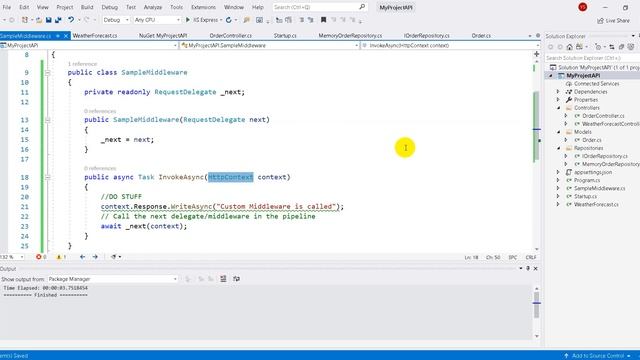The image size is (640, 360).
Task: Click Home icon in Solution Explorer
Action: click(x=569, y=47)
